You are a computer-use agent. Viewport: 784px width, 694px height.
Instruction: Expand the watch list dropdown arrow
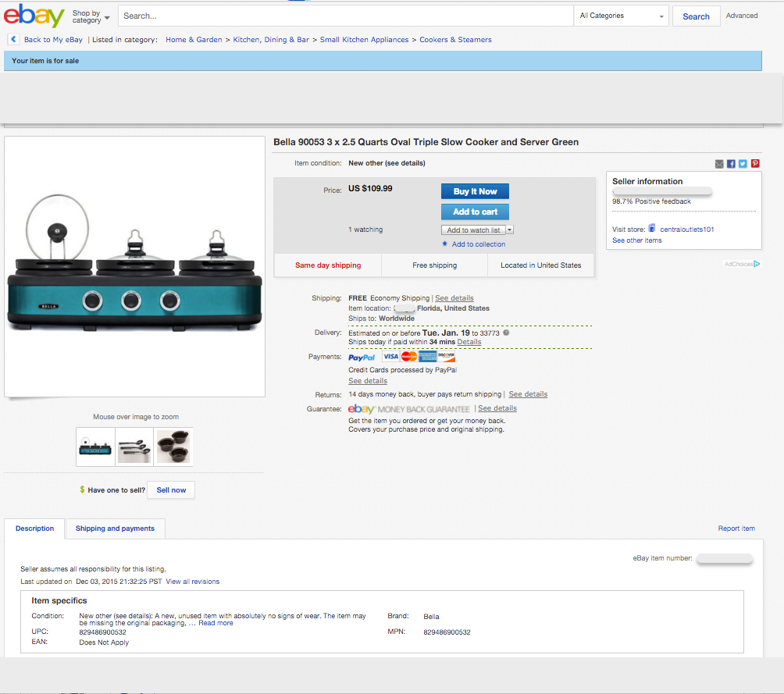(x=509, y=230)
